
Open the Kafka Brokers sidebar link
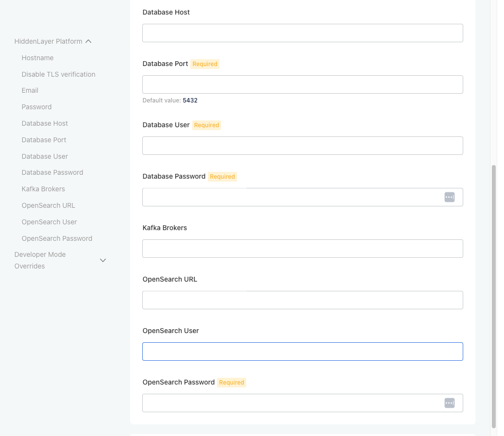coord(43,189)
